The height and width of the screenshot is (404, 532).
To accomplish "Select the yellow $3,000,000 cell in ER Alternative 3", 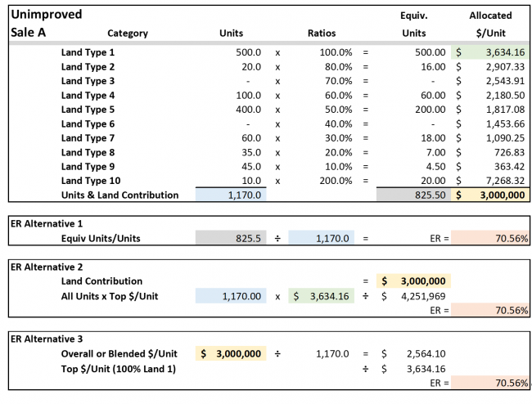I will [x=231, y=354].
